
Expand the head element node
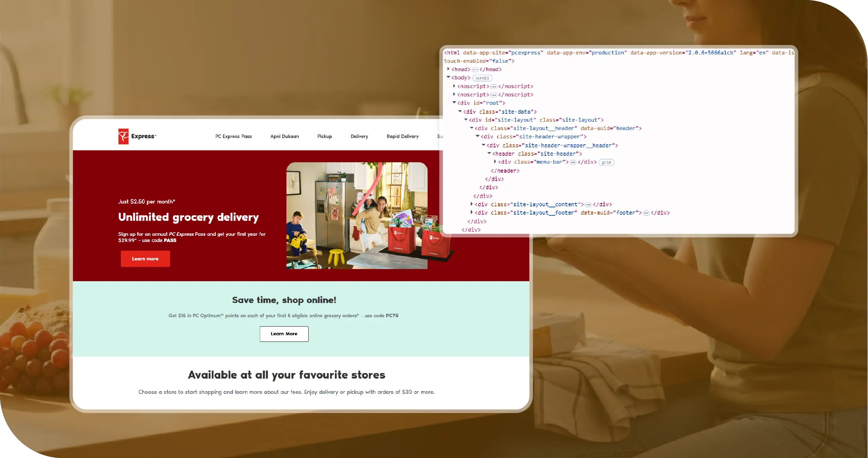(x=448, y=69)
